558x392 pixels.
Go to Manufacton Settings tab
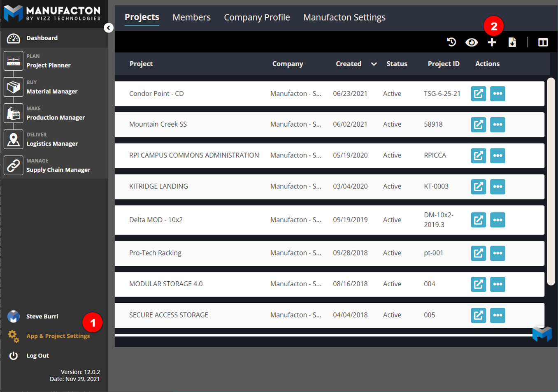point(344,17)
